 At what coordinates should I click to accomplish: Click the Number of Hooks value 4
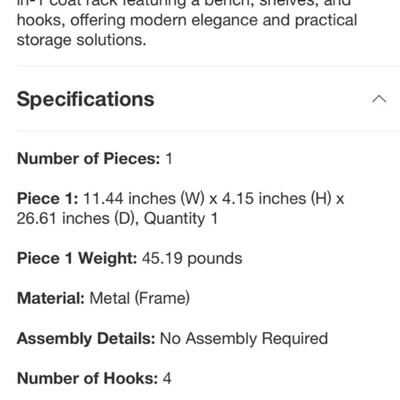tap(167, 378)
